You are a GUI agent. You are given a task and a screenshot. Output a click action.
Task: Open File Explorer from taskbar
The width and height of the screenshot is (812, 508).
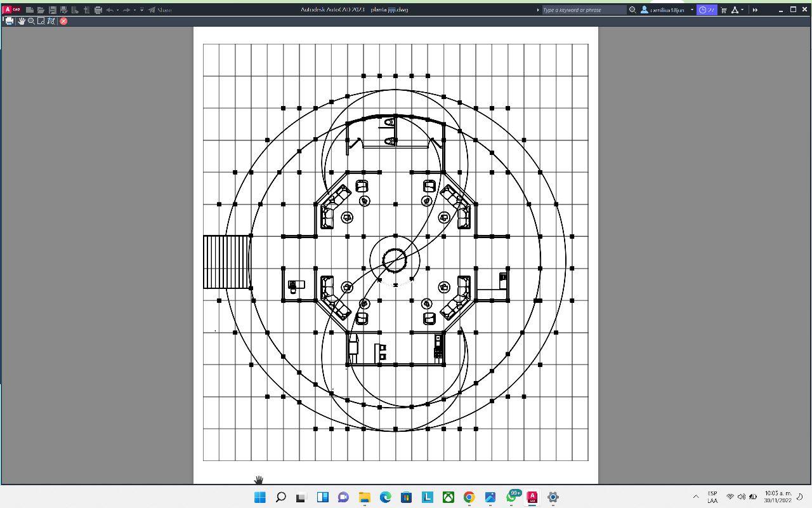(364, 497)
